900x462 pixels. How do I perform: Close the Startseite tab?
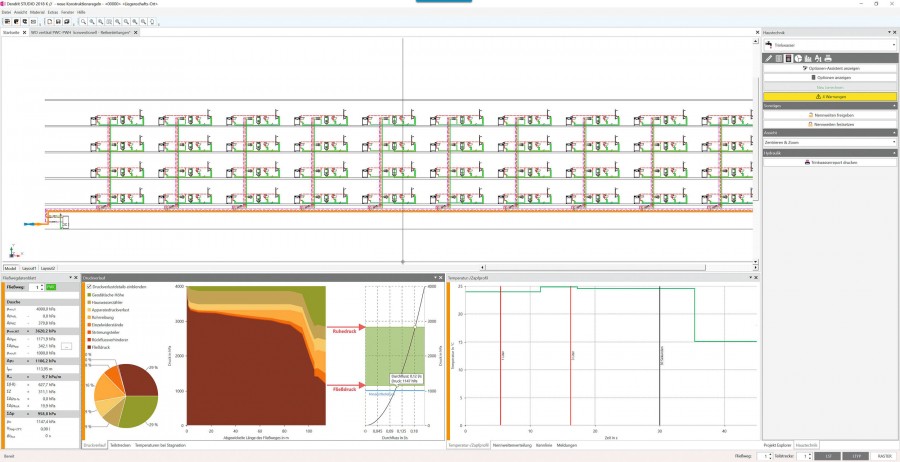[24, 33]
